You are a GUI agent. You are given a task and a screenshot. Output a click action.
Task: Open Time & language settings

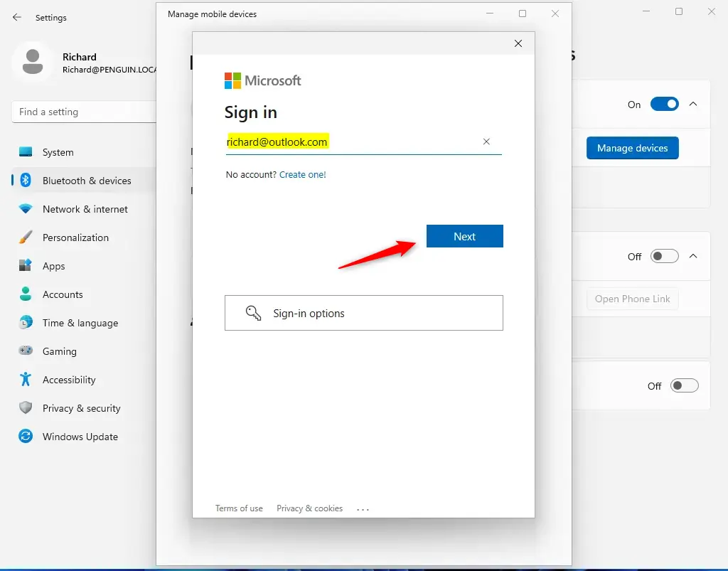(x=84, y=323)
